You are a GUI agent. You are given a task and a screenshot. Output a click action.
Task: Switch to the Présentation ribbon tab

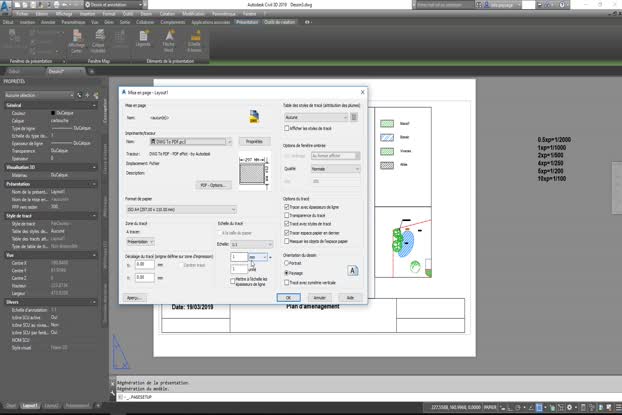point(247,22)
